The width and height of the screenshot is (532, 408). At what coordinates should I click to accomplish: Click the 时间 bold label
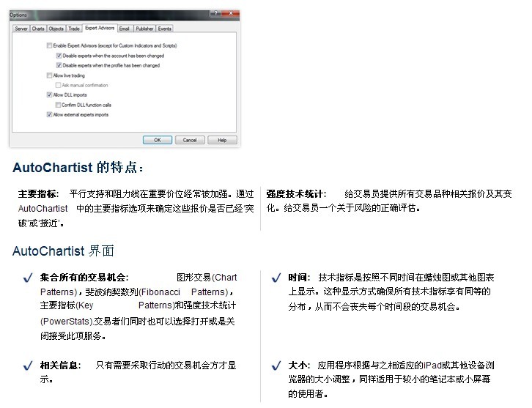pos(299,278)
